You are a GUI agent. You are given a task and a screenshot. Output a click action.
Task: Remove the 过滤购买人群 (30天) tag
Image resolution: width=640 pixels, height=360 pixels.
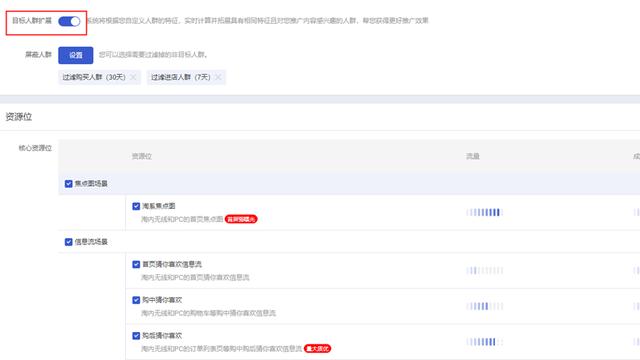pos(133,77)
